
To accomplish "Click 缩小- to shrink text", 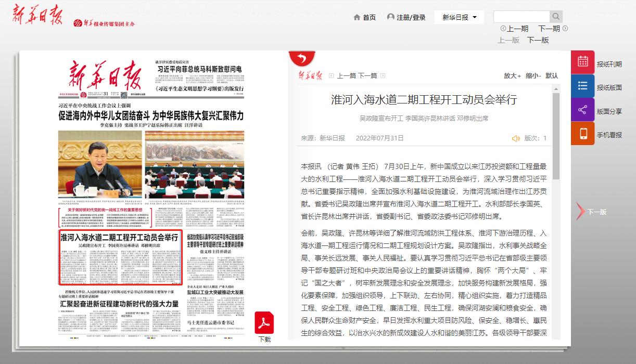I will pos(533,75).
